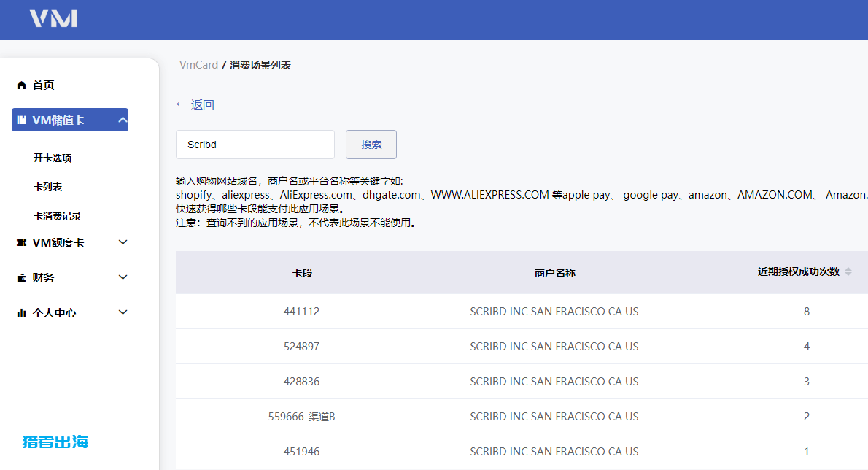868x470 pixels.
Task: Focus the Scribd search input field
Action: (255, 145)
